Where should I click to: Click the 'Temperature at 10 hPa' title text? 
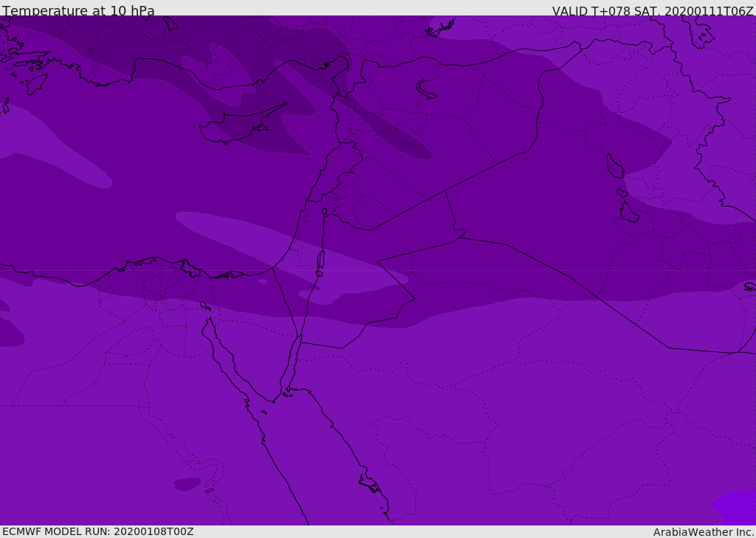[x=78, y=10]
